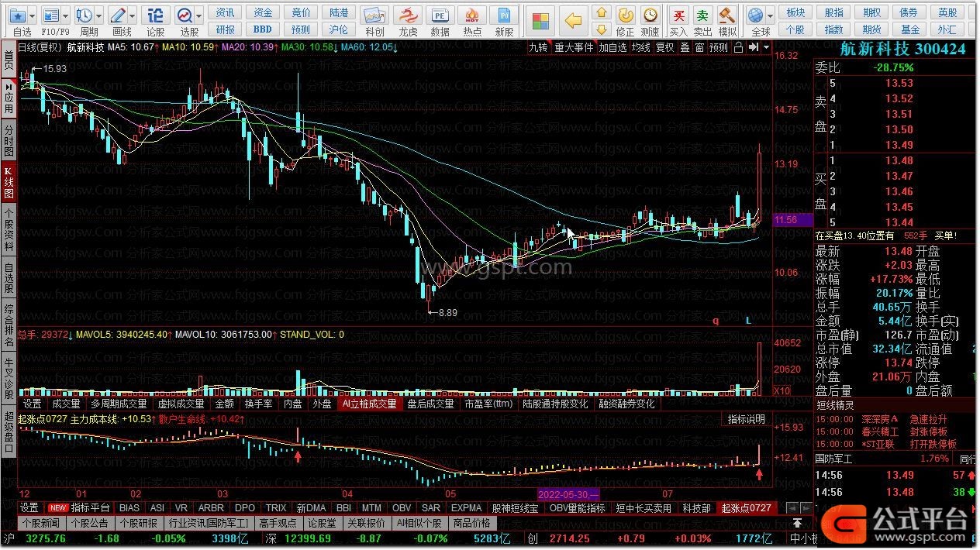
Task: Expand the 全球 globe dropdown arrow
Action: click(x=771, y=15)
